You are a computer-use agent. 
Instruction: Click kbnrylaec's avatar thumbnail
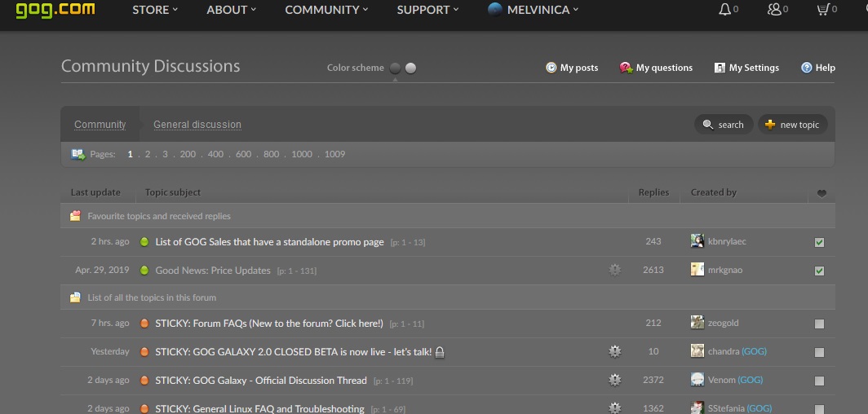(697, 240)
